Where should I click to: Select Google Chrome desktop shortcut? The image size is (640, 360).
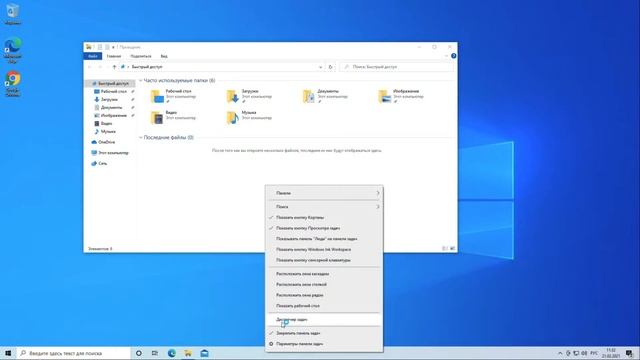(13, 84)
